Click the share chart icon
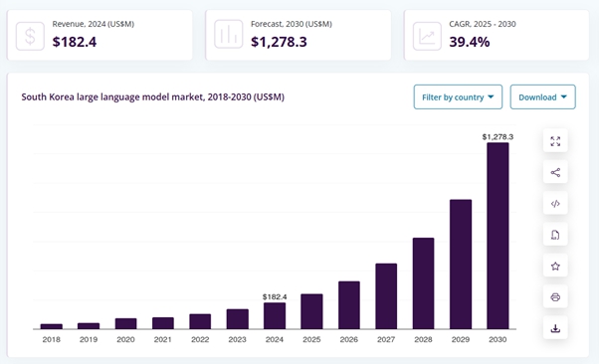 tap(555, 172)
